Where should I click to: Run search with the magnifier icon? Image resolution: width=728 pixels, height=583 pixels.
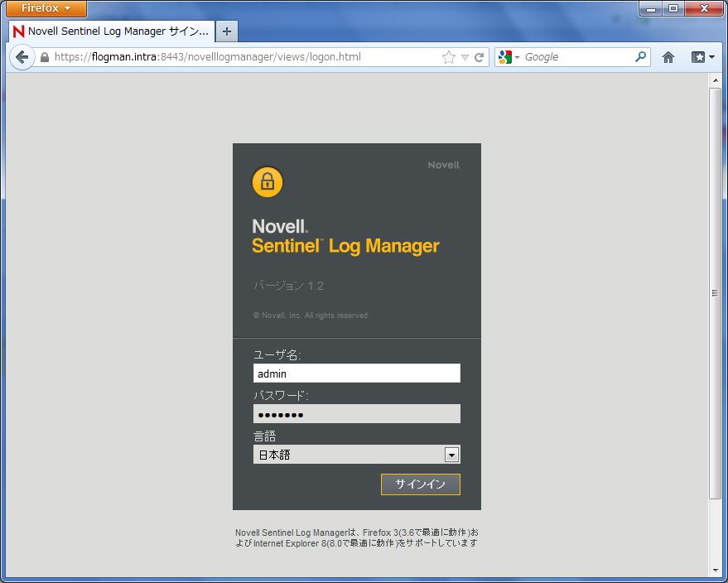(640, 56)
